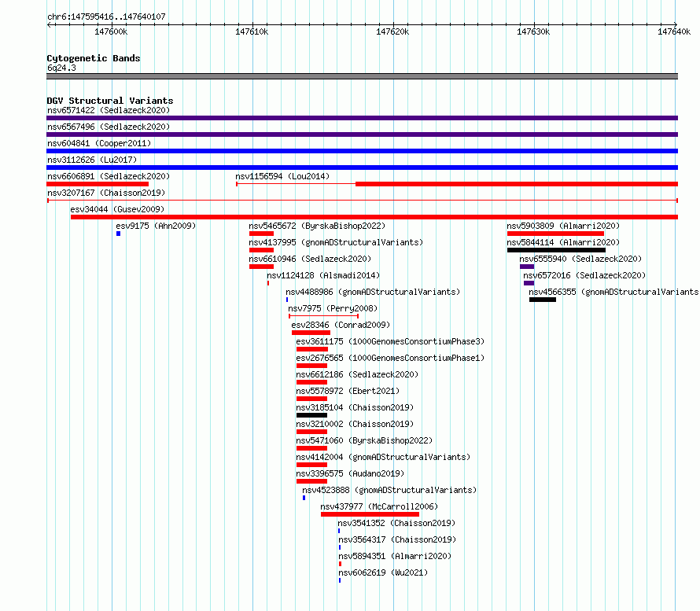The height and width of the screenshot is (611, 700).
Task: Select nsv5894351 (Almarri2020) label
Action: click(395, 556)
